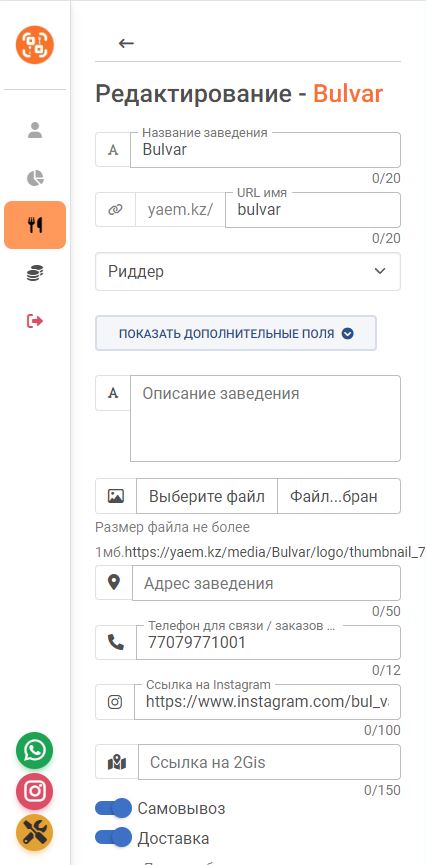Toggle the Самовывоз switch

coord(113,809)
